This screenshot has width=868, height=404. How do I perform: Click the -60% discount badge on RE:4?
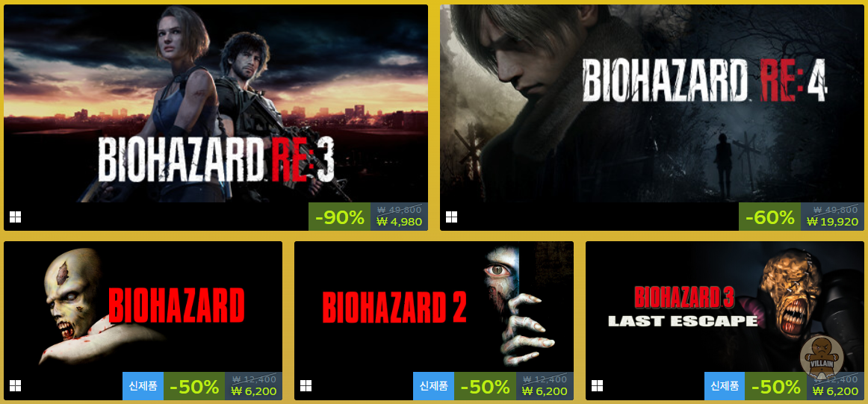coord(769,217)
